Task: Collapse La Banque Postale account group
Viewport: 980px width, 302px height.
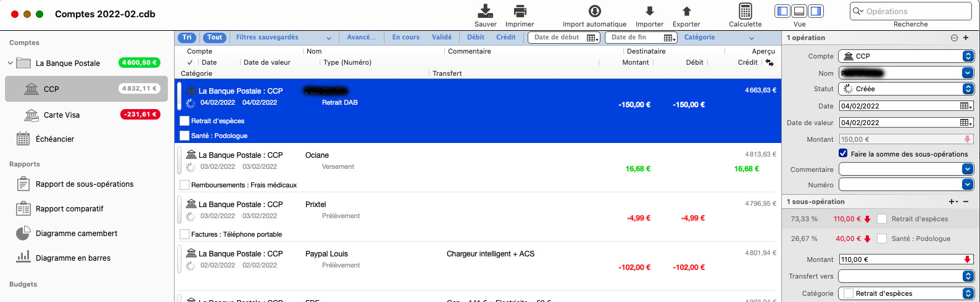Action: (10, 63)
